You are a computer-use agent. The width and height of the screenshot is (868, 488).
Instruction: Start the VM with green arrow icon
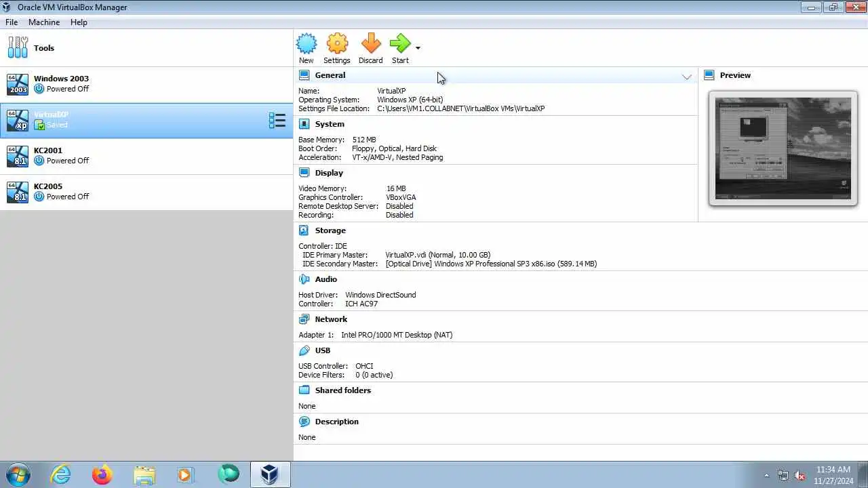(x=400, y=43)
